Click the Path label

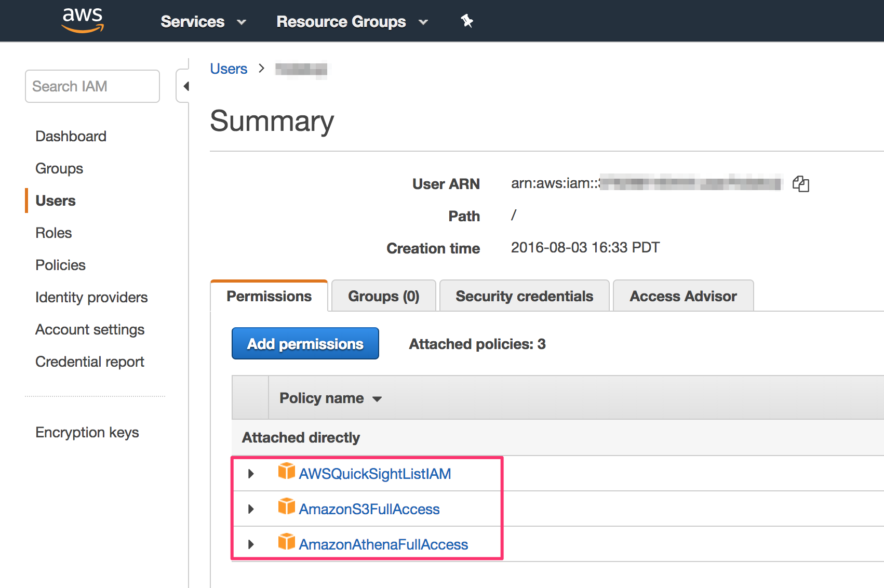pos(464,216)
